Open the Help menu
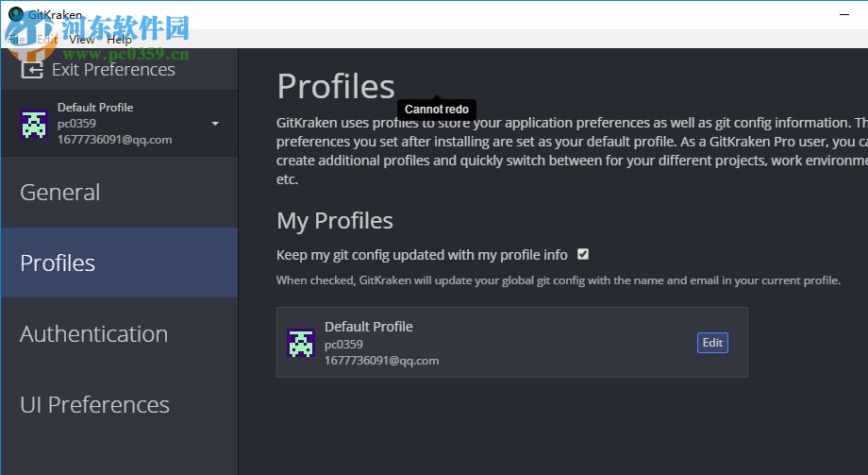This screenshot has height=475, width=868. coord(119,40)
